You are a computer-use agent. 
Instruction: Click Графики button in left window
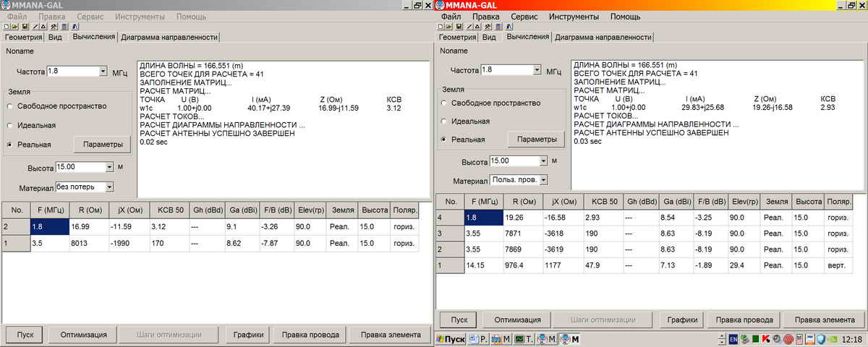[248, 335]
